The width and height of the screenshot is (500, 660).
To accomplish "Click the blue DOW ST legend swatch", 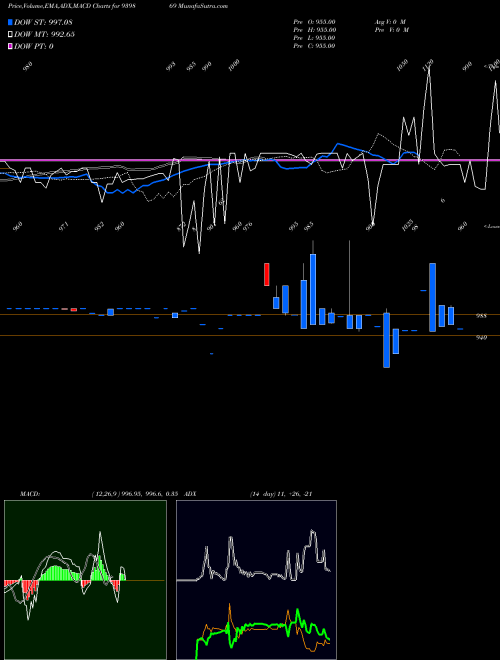I will [11, 22].
